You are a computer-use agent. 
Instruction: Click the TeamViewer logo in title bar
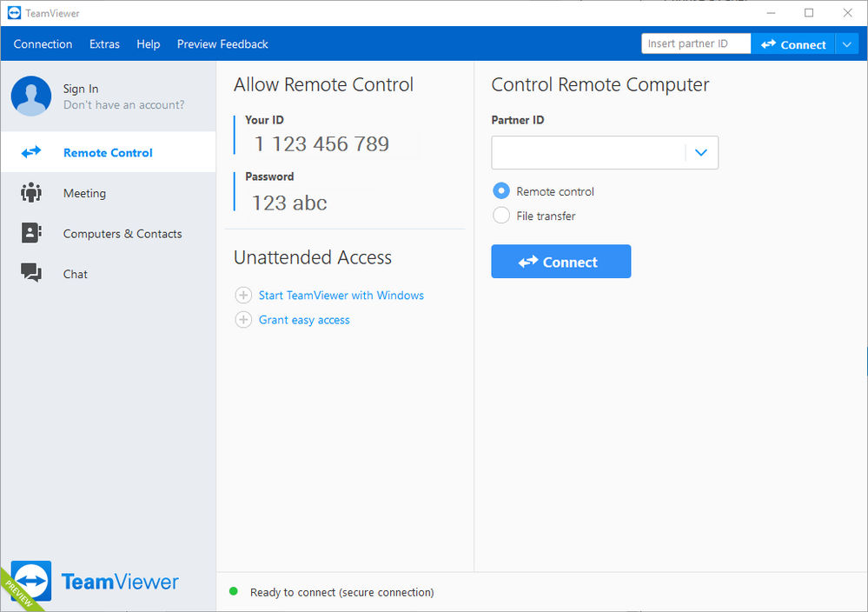14,13
